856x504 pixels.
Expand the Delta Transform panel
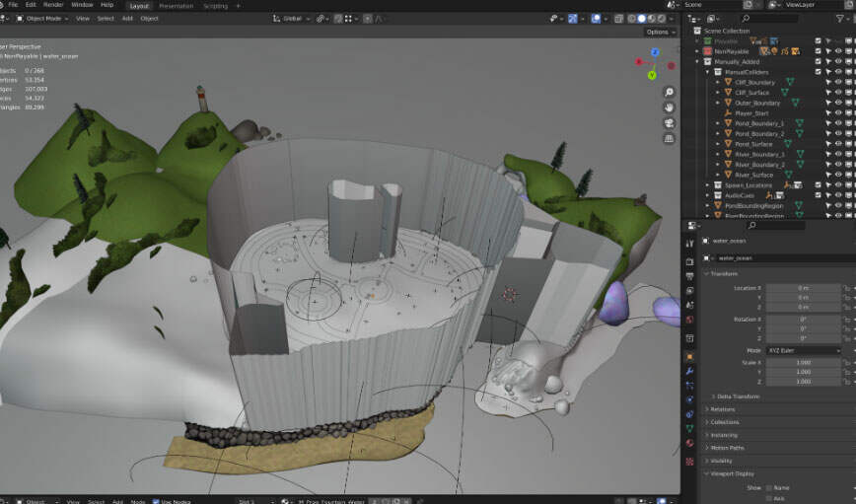point(738,396)
